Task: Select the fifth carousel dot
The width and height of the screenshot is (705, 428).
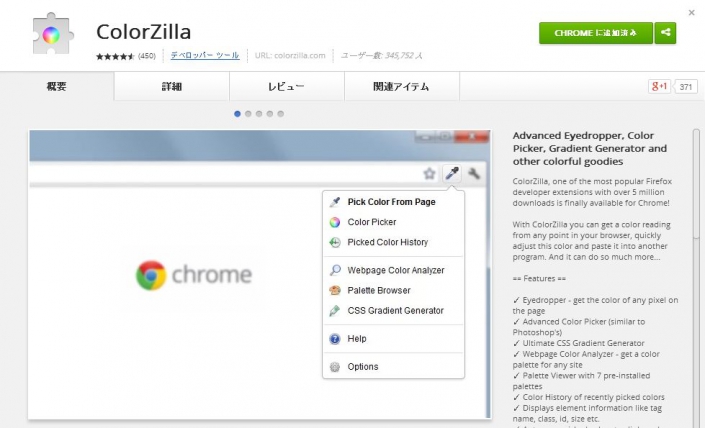Action: [x=281, y=114]
